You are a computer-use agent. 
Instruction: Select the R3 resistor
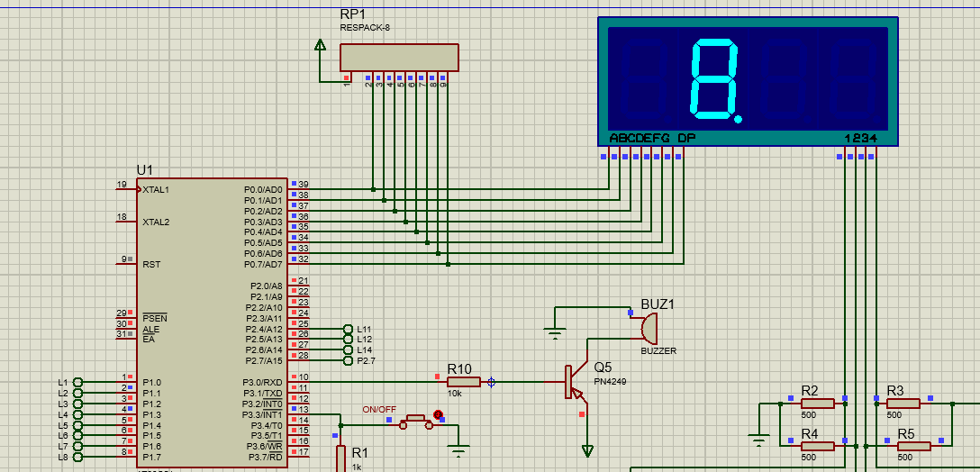(x=903, y=404)
